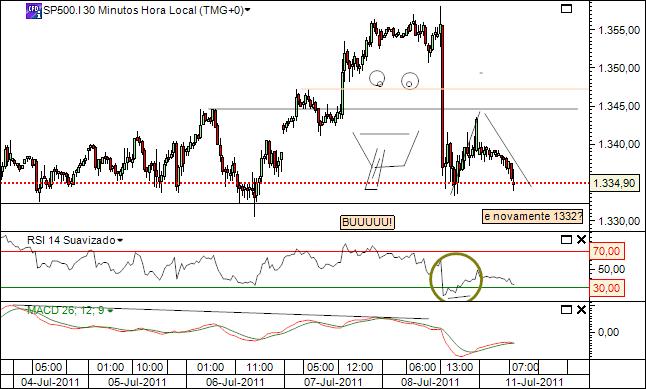Click the MACD 0,00 axis label
The image size is (646, 389).
[x=608, y=332]
